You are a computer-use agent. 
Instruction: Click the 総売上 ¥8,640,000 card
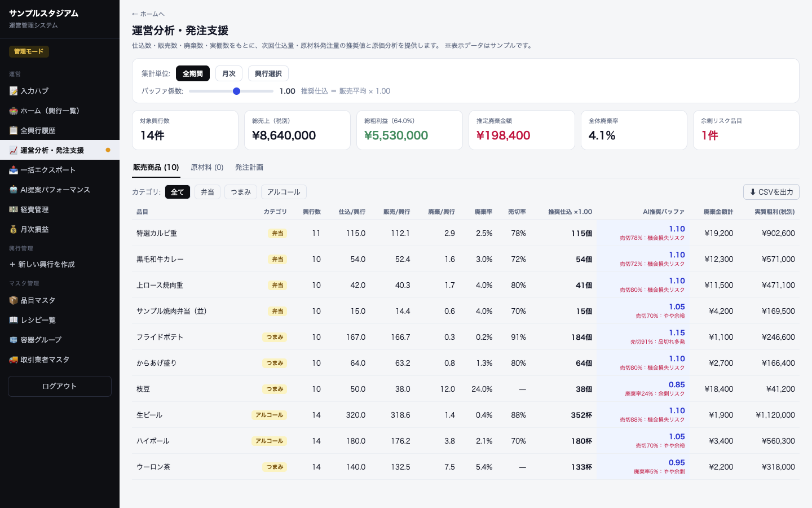(x=297, y=130)
